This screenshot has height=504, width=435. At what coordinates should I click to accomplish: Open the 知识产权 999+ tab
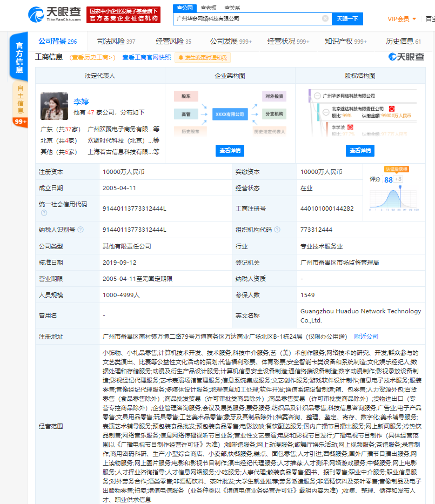tap(346, 41)
